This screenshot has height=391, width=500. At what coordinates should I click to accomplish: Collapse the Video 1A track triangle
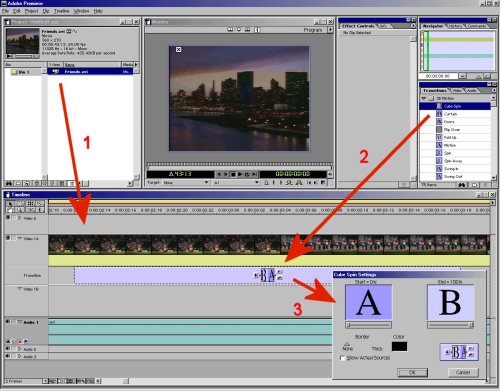[19, 238]
